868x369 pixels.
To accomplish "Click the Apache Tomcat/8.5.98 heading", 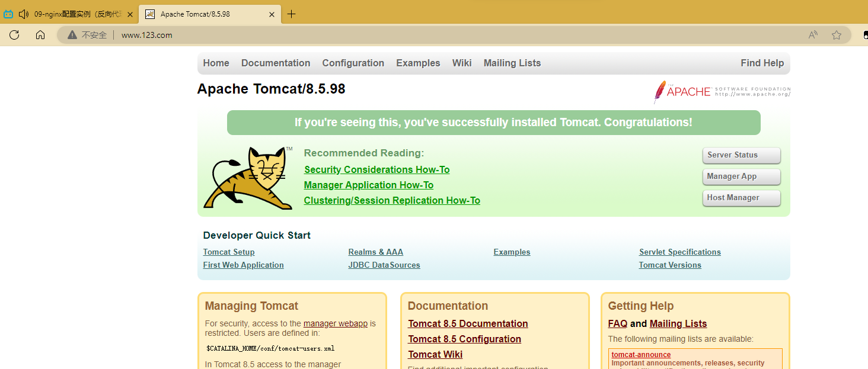I will [x=271, y=89].
